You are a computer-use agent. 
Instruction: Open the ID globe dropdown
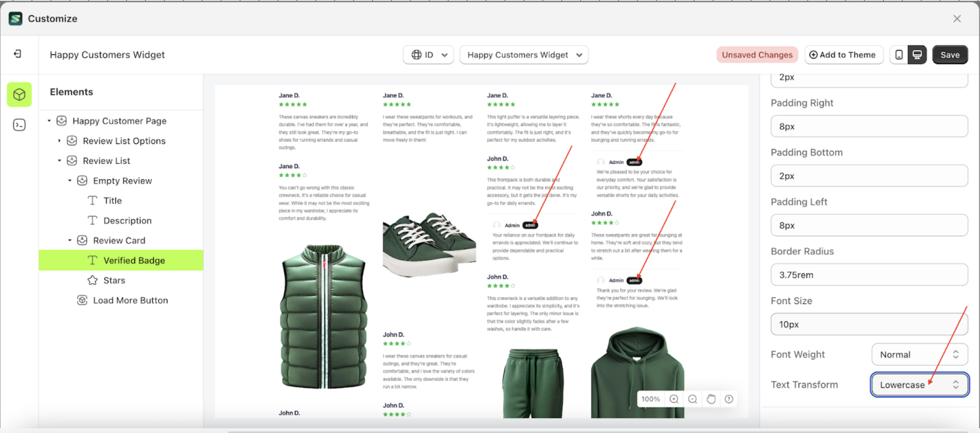(428, 54)
